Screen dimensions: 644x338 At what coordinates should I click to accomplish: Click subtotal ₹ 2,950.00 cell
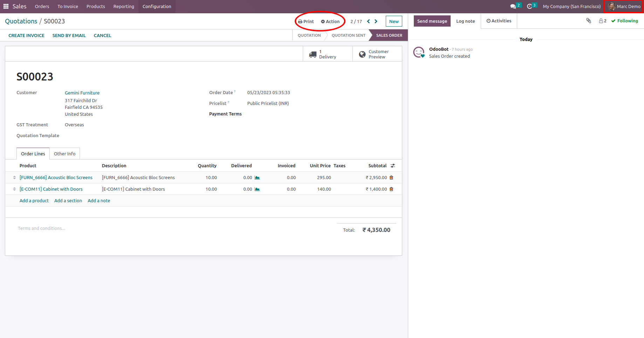coord(376,178)
